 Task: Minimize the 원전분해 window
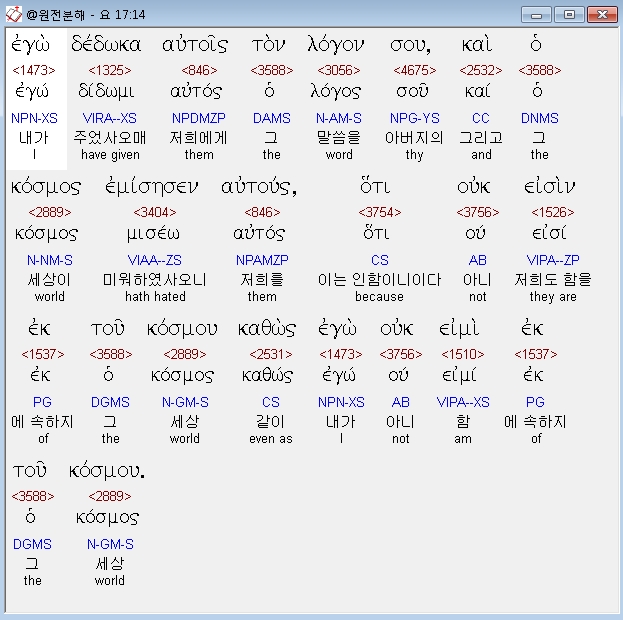[x=536, y=15]
